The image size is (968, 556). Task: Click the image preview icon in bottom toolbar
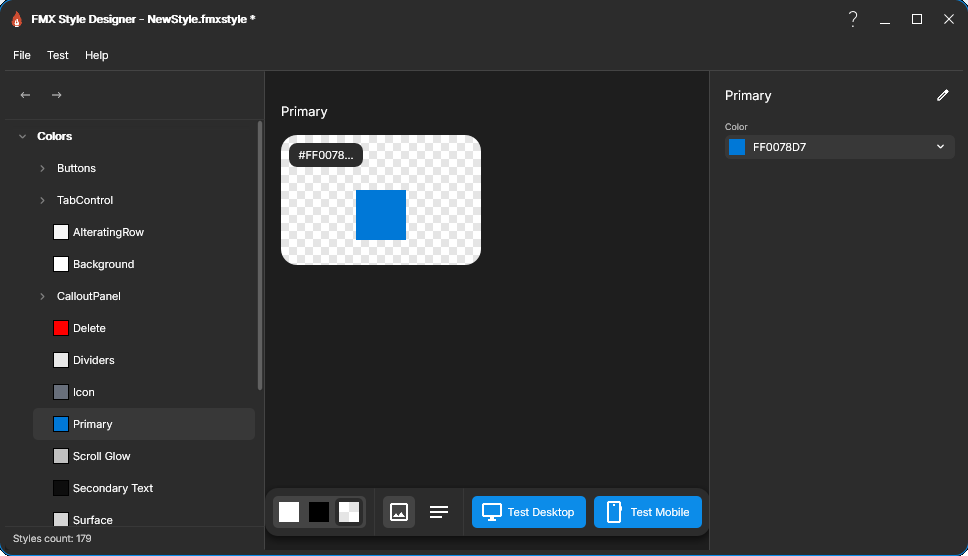399,512
